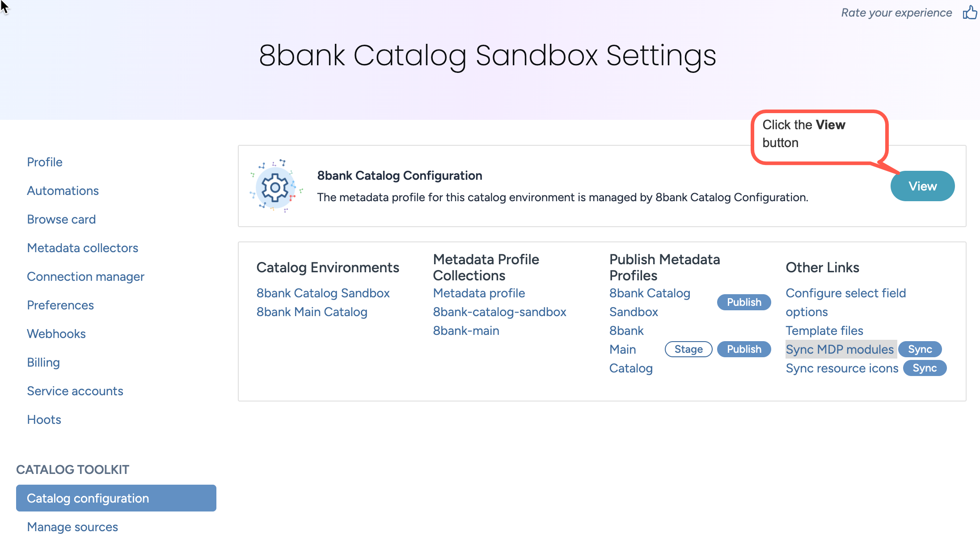980x541 pixels.
Task: Open the Metadata profile collection link
Action: (x=478, y=292)
